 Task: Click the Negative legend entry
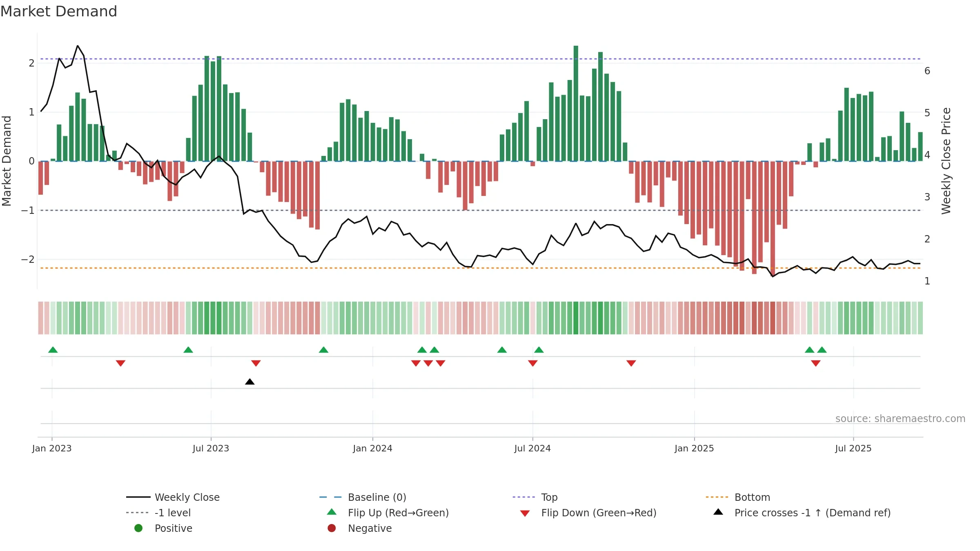[x=360, y=528]
